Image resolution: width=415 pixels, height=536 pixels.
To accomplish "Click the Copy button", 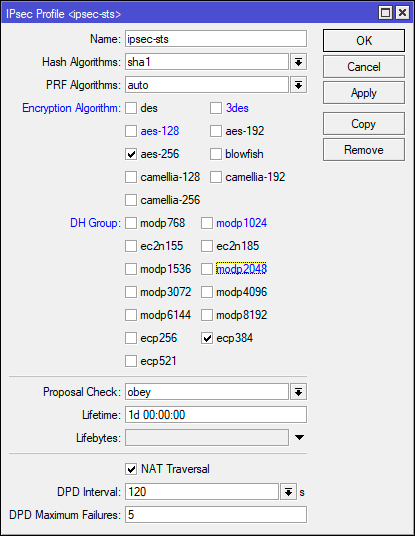I will coord(364,124).
